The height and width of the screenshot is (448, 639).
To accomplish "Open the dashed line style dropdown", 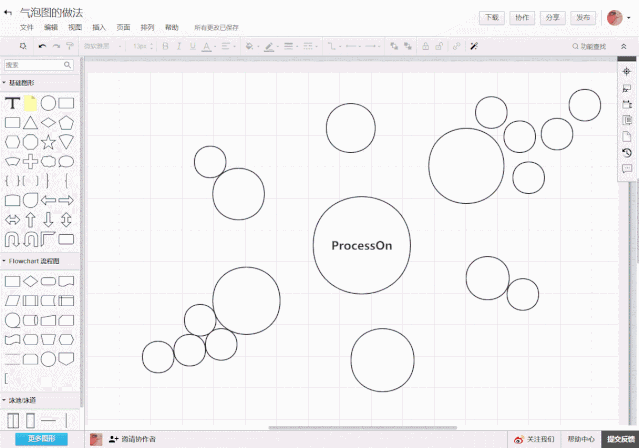I will (x=310, y=46).
